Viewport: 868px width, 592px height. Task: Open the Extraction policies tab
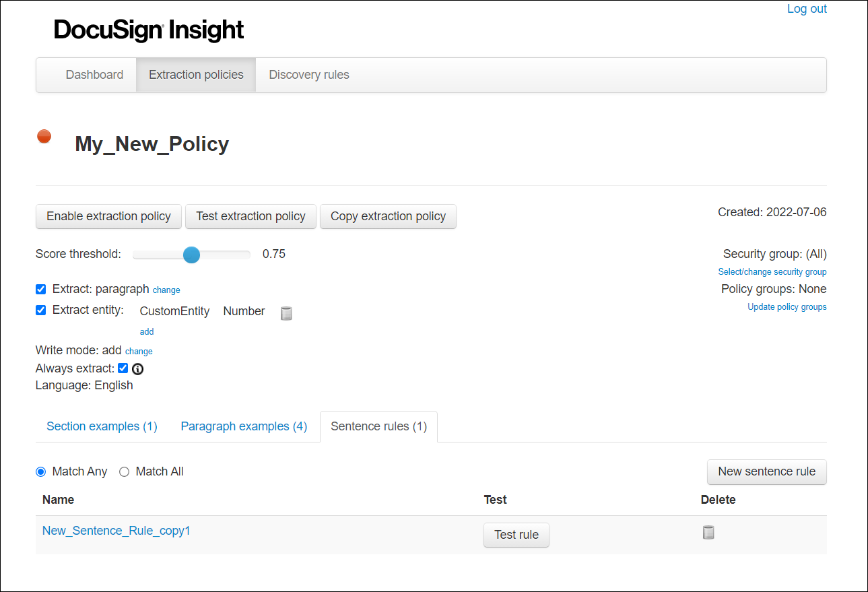click(x=196, y=75)
